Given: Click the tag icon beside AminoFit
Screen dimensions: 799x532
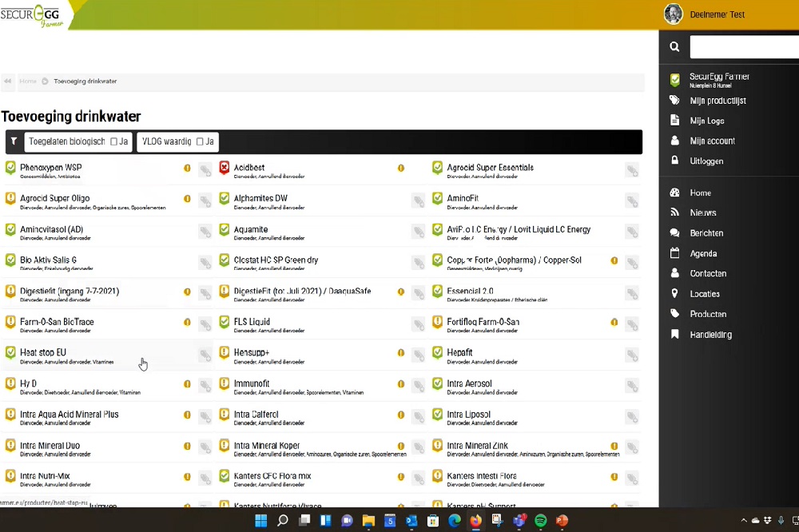Looking at the screenshot, I should pyautogui.click(x=632, y=201).
